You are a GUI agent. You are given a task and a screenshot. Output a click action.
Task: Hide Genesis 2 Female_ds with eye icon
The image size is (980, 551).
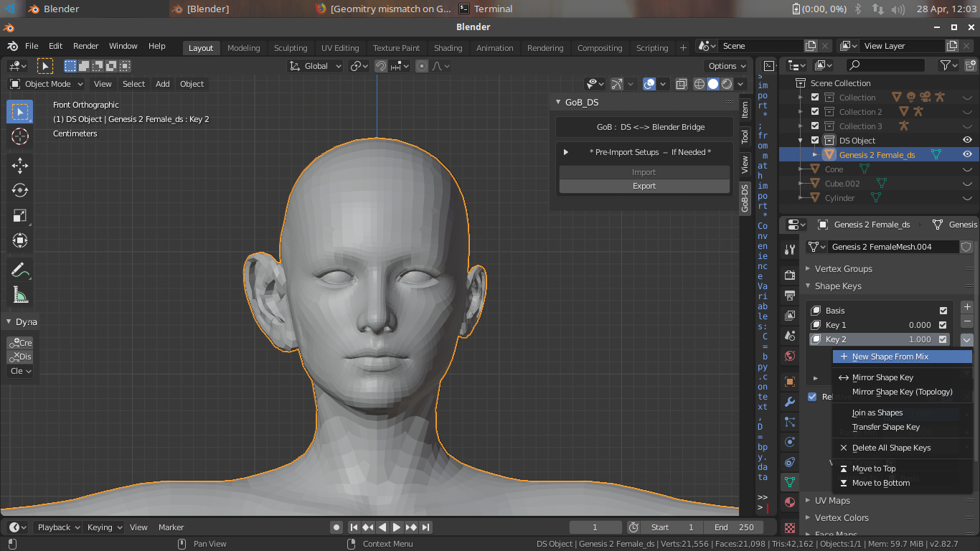pos(967,154)
